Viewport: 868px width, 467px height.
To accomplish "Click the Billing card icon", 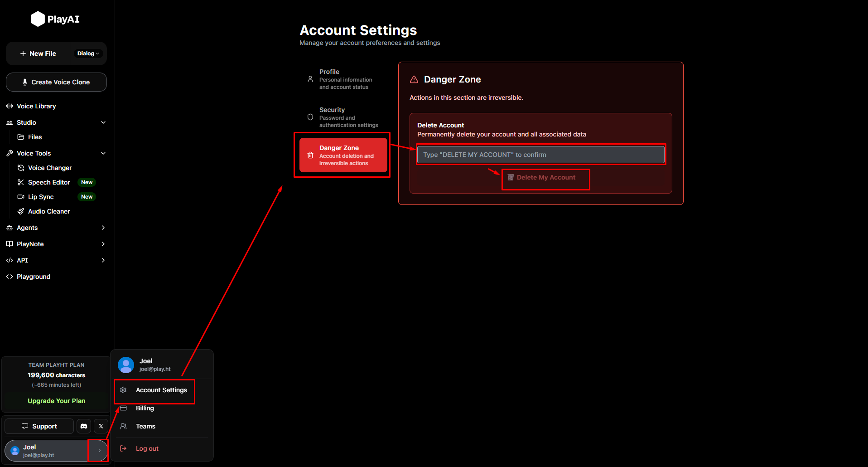I will point(123,408).
